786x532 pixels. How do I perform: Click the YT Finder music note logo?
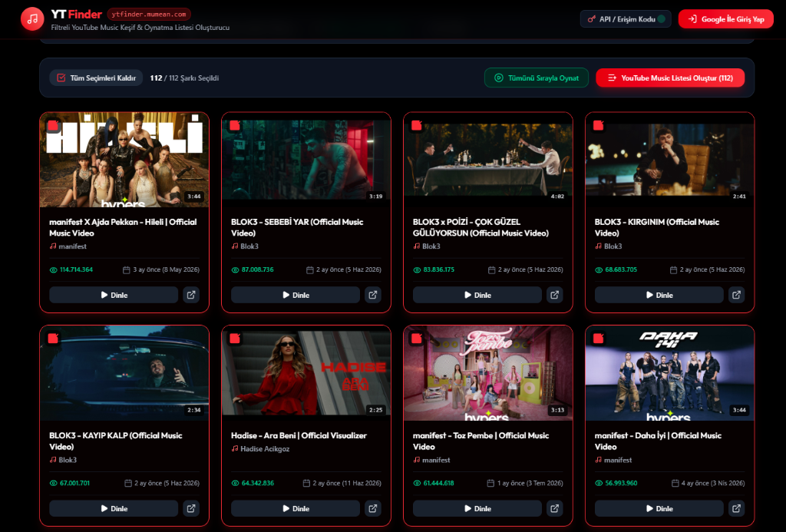[x=32, y=18]
